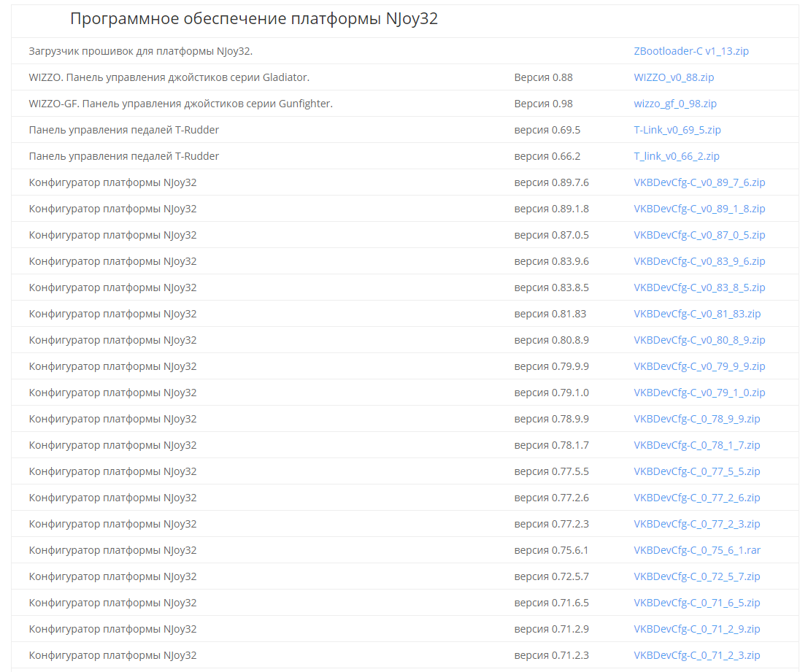Screen dimensions: 800x672
Task: Click 'Версия 0.88' cell
Action: coord(543,77)
